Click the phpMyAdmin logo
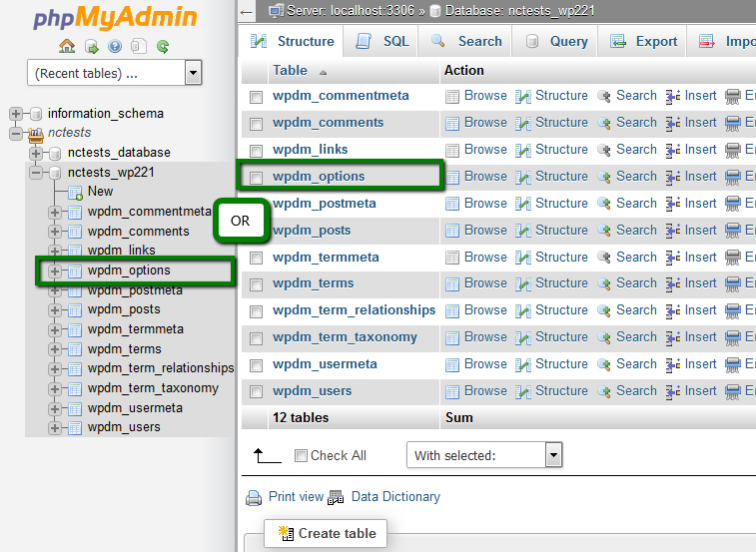 pyautogui.click(x=115, y=18)
